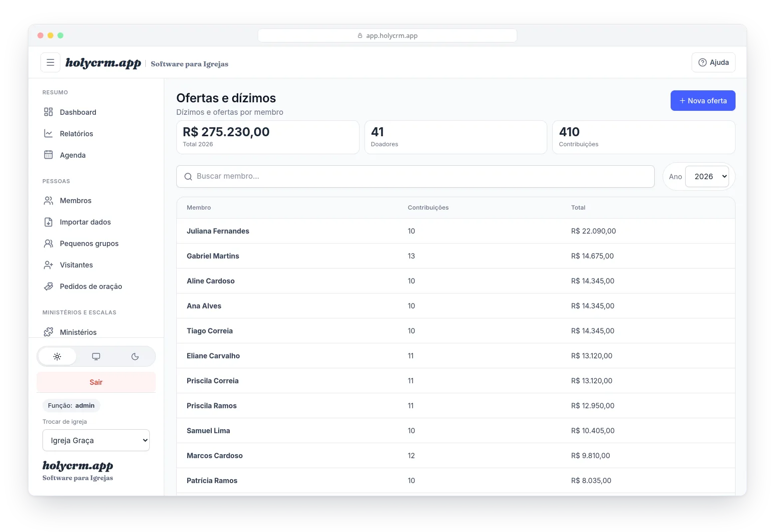Select the Juliana Fernandes table row
This screenshot has width=775, height=532.
pyautogui.click(x=455, y=231)
